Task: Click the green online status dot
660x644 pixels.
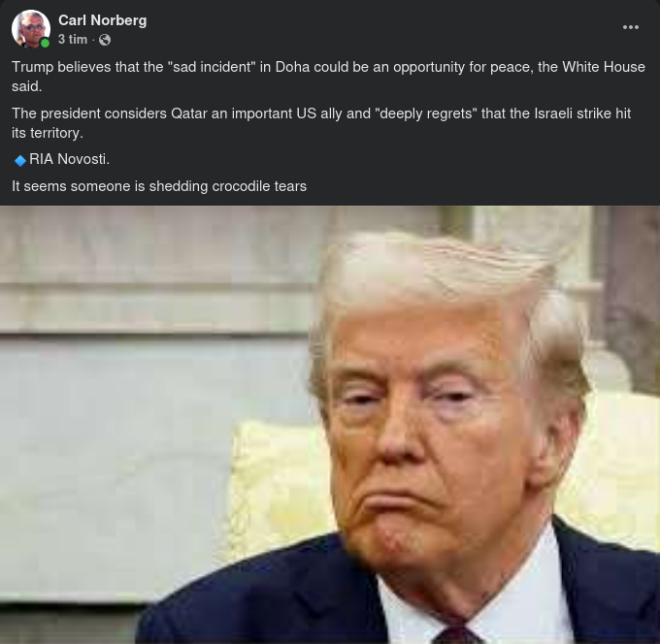Action: coord(45,43)
